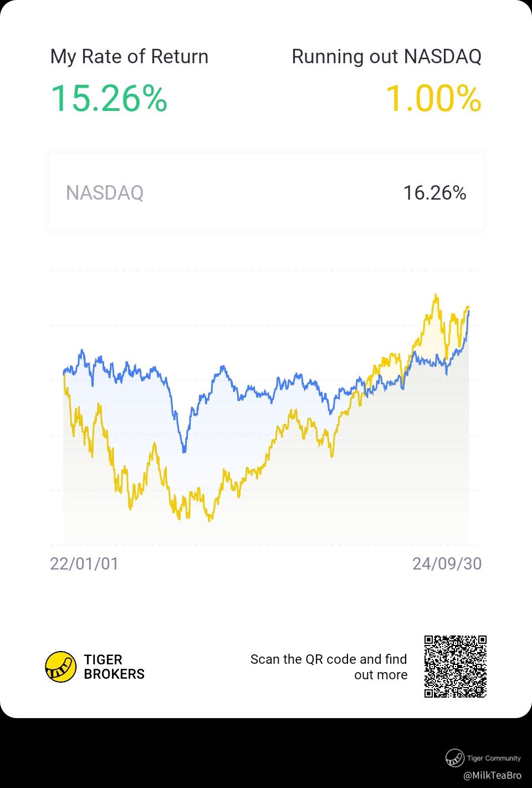This screenshot has height=788, width=532.
Task: Click the blue line's lowest dip mid-chart
Action: [x=184, y=450]
